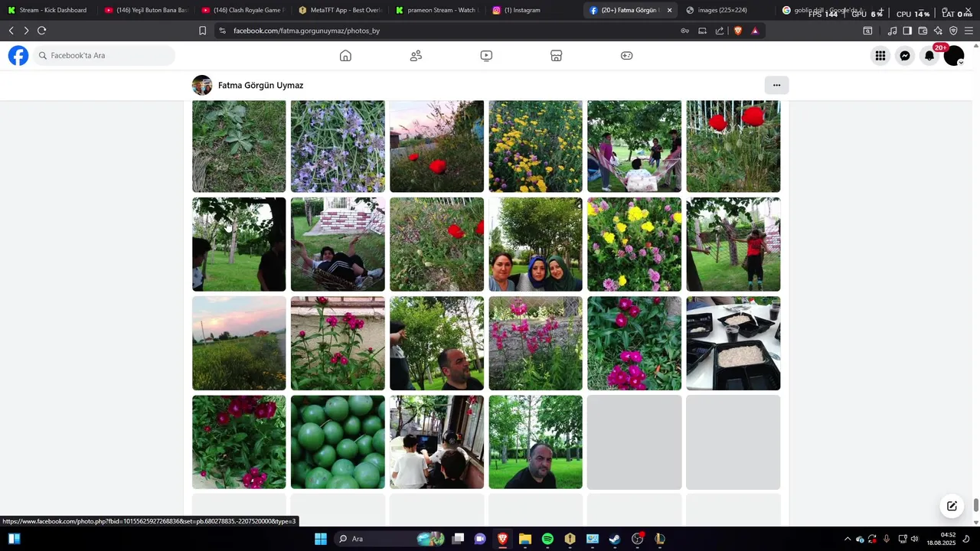The width and height of the screenshot is (980, 551).
Task: Click the new message compose icon
Action: (x=952, y=506)
